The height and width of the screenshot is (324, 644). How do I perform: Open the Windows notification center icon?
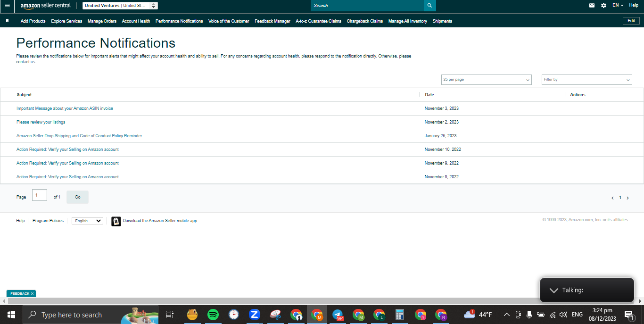pos(629,315)
